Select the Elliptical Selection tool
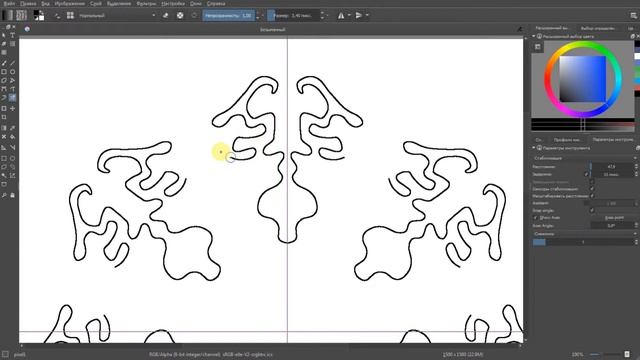This screenshot has width=640, height=360. tap(13, 158)
